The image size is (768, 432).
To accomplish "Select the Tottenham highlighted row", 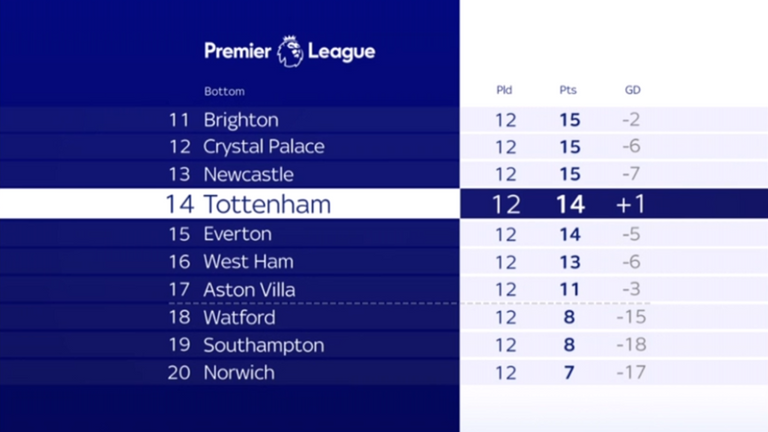I will tap(384, 204).
